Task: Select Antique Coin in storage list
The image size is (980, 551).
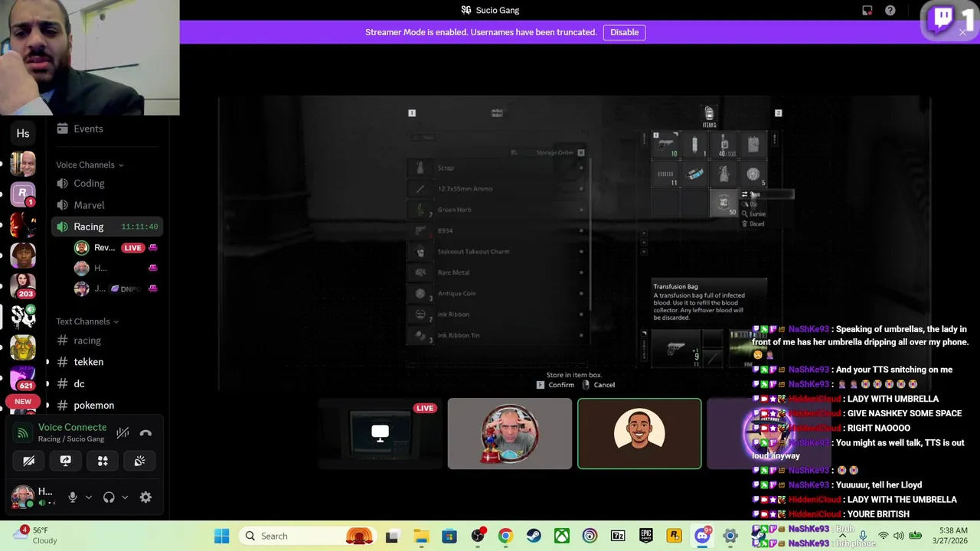Action: 498,293
